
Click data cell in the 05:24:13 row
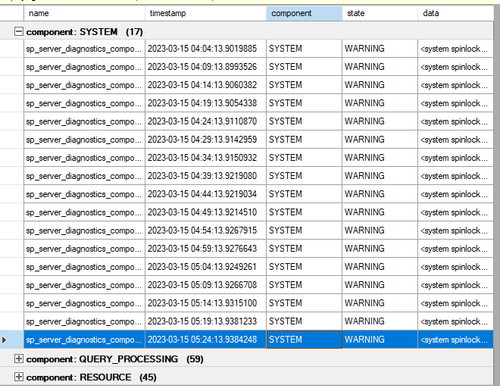click(456, 340)
